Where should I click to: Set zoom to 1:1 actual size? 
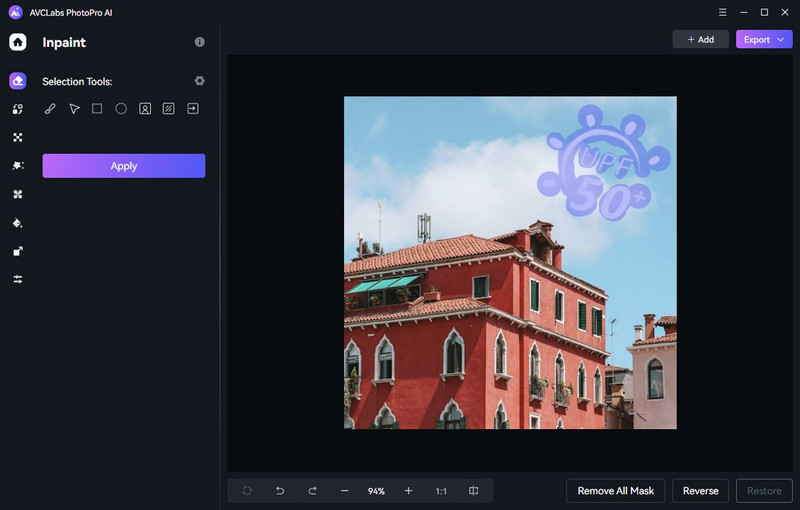pyautogui.click(x=441, y=491)
